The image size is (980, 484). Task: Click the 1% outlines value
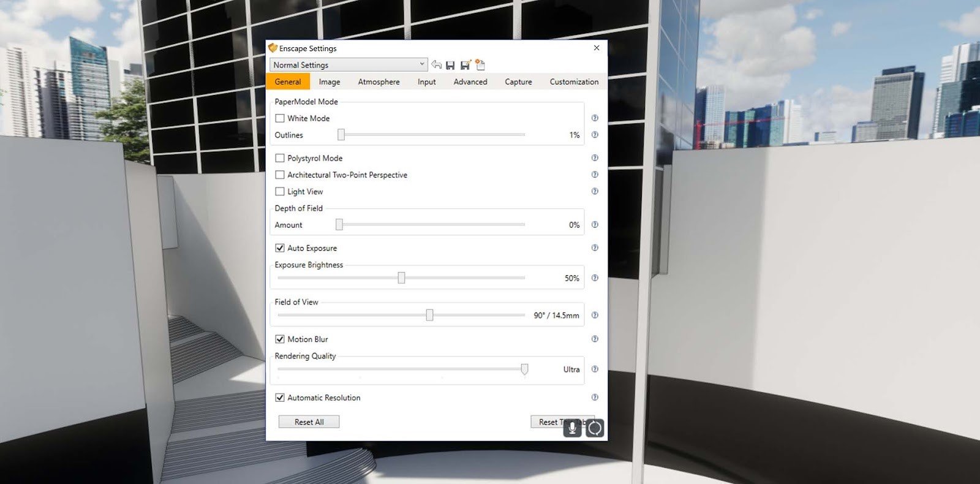coord(575,135)
